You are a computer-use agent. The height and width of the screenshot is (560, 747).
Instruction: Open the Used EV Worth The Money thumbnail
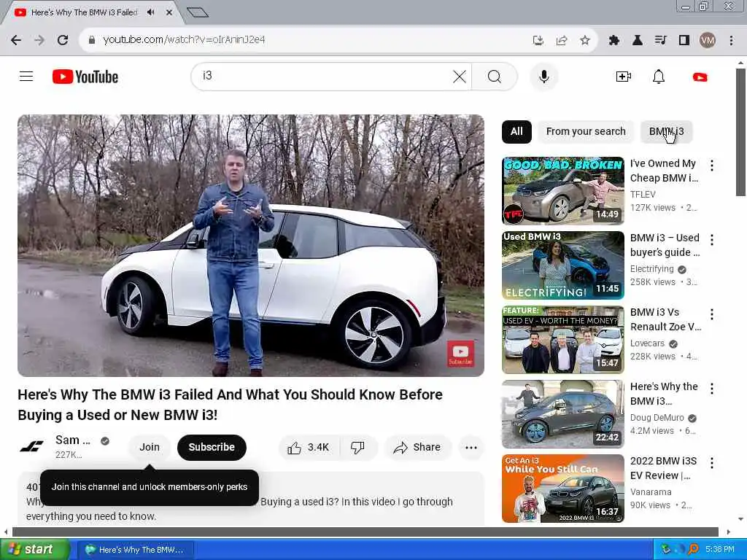point(562,340)
